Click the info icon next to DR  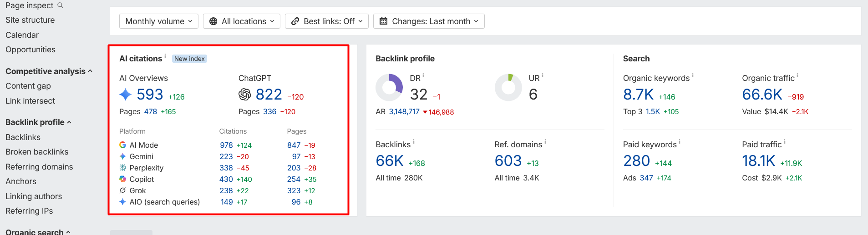coord(423,75)
